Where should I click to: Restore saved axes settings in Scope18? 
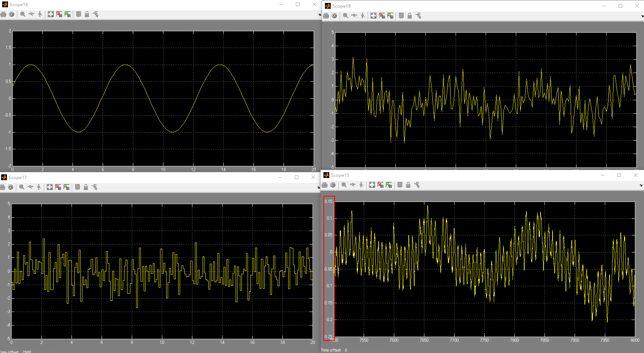click(390, 16)
